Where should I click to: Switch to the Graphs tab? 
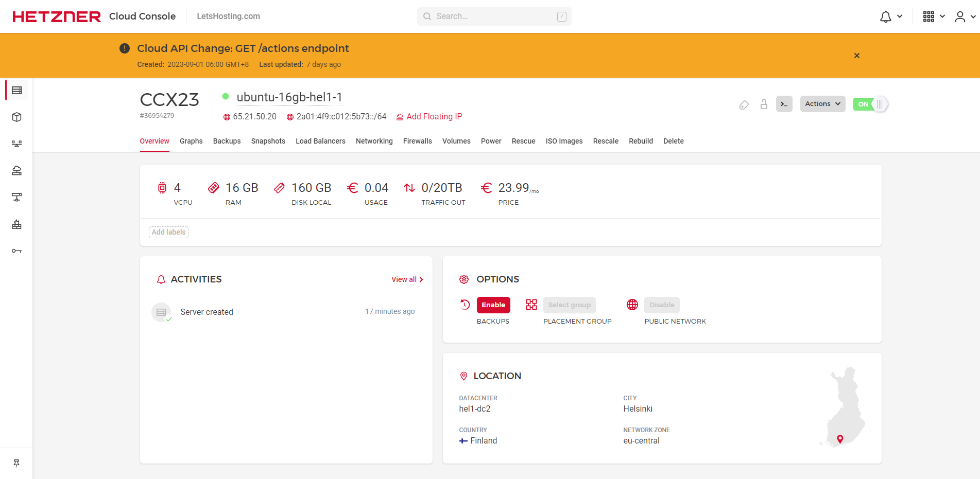191,141
